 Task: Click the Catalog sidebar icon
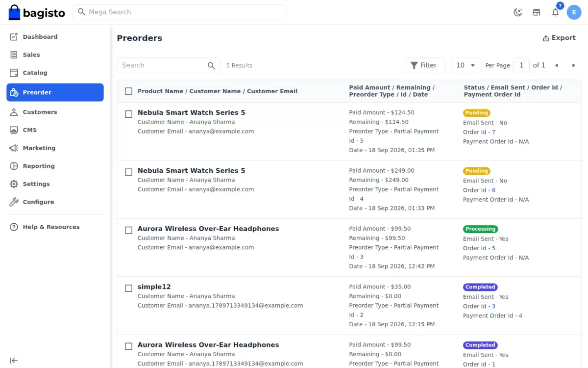pos(14,73)
